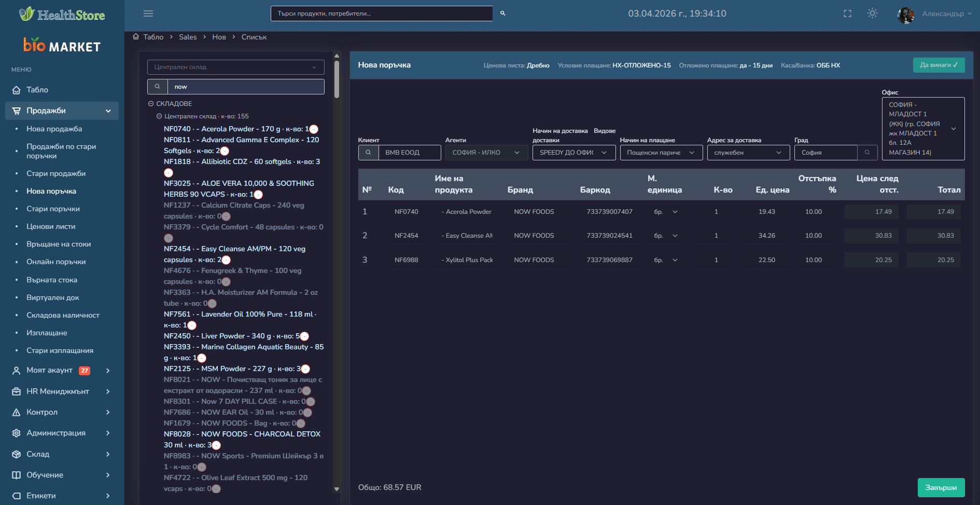Open the Начин на плащане dropdown
This screenshot has height=505, width=980.
[x=661, y=153]
